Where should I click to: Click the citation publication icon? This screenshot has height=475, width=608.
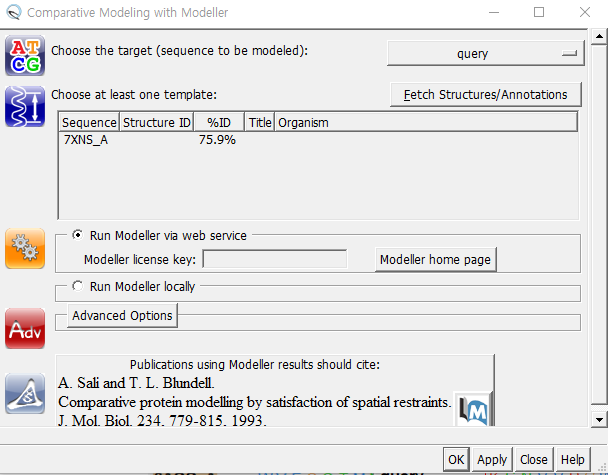point(25,393)
